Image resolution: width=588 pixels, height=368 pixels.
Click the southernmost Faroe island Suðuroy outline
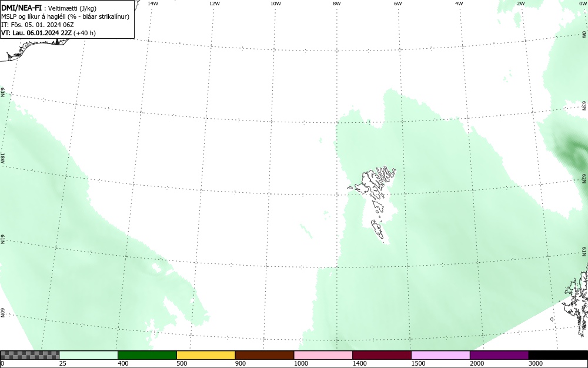click(378, 229)
